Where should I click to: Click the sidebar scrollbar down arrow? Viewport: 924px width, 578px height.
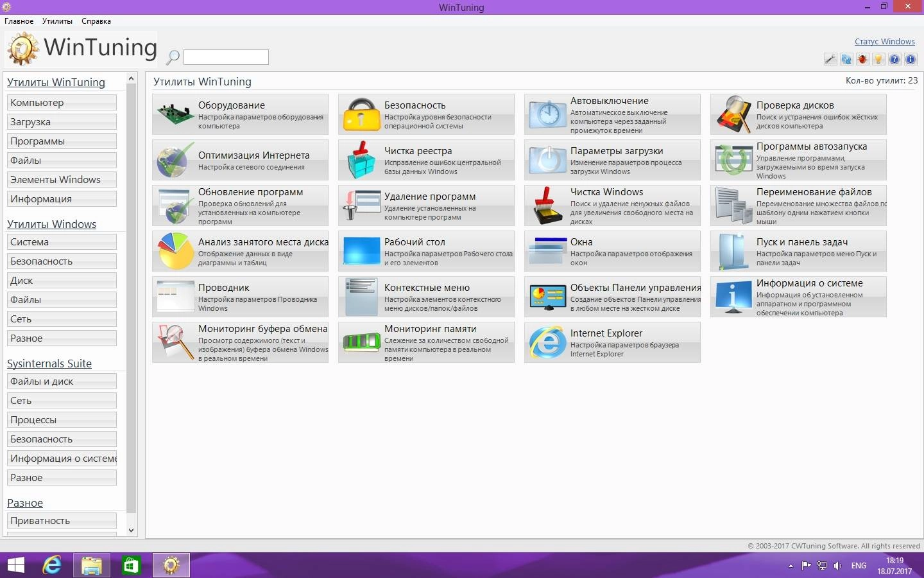coord(132,530)
